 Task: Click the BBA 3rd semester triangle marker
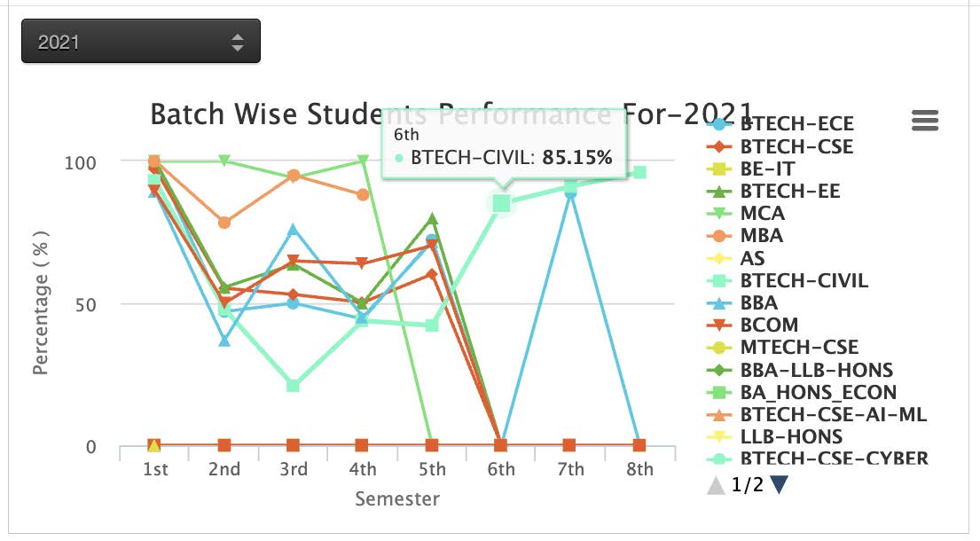[x=294, y=231]
